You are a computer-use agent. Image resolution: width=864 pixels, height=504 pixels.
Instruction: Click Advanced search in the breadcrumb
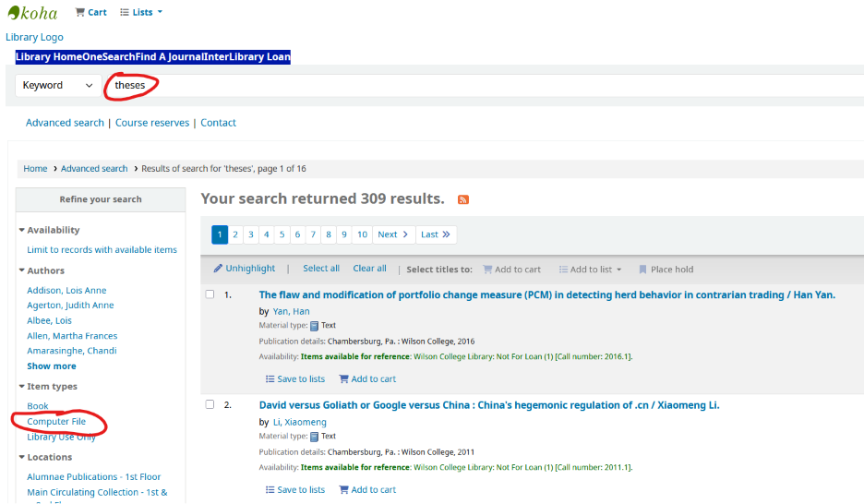pyautogui.click(x=94, y=169)
